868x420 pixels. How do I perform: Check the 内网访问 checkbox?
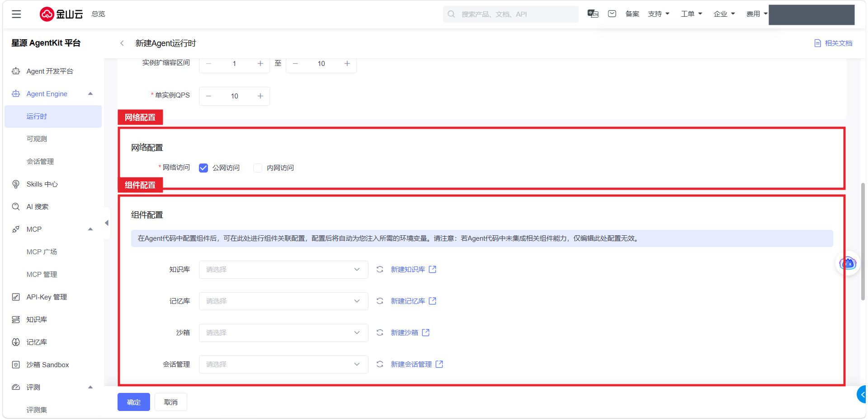pos(258,168)
